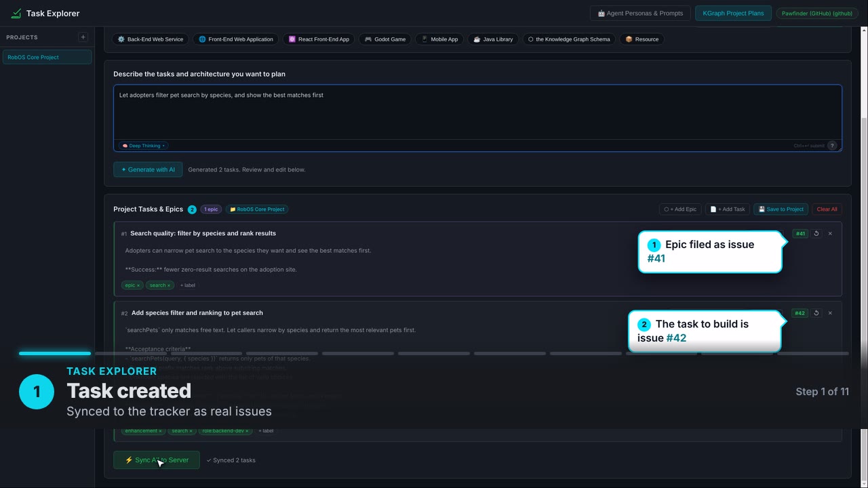Open issue badge #41
The height and width of the screenshot is (488, 868).
[x=800, y=234]
